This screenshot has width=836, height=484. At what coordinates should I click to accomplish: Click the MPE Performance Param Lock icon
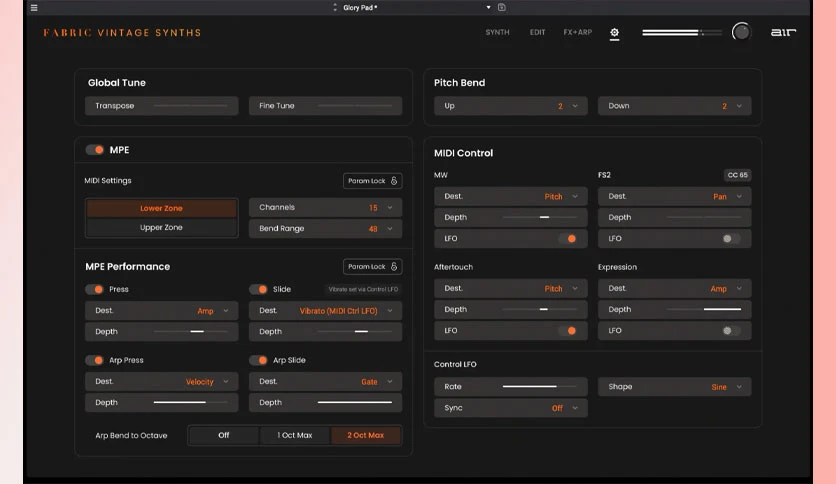[394, 267]
